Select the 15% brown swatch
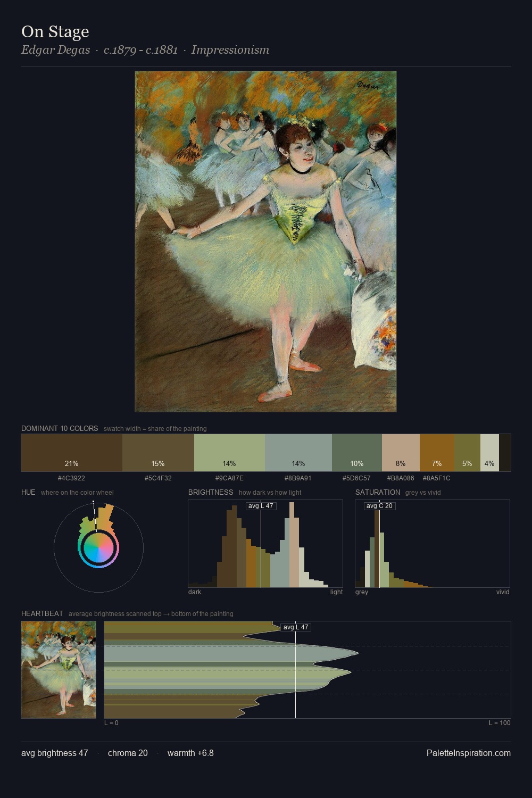 pos(158,453)
